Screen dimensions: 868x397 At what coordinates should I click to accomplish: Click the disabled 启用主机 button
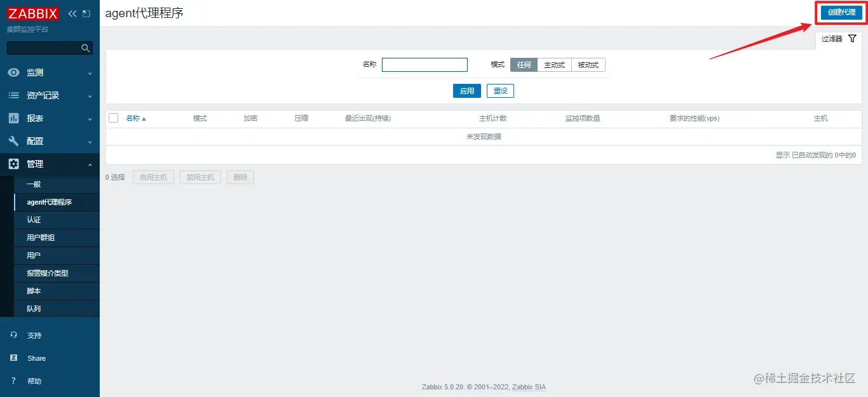[x=153, y=177]
